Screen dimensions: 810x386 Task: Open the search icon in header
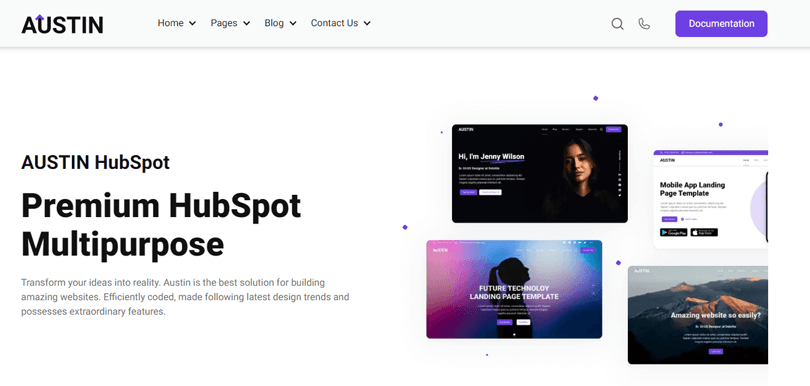pyautogui.click(x=617, y=24)
